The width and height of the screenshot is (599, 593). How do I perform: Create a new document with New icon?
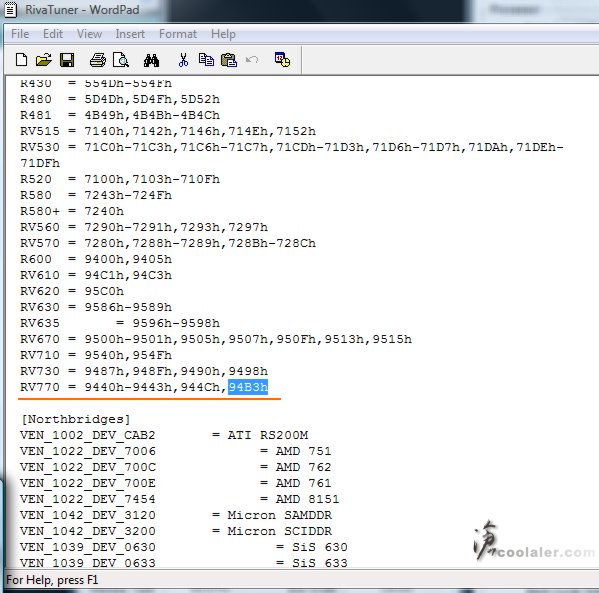(x=21, y=60)
